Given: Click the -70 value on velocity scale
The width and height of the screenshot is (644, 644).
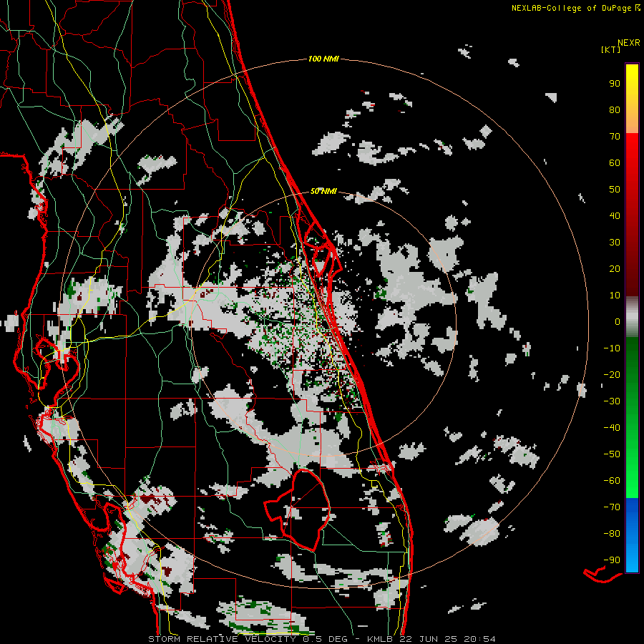Looking at the screenshot, I should pos(612,507).
